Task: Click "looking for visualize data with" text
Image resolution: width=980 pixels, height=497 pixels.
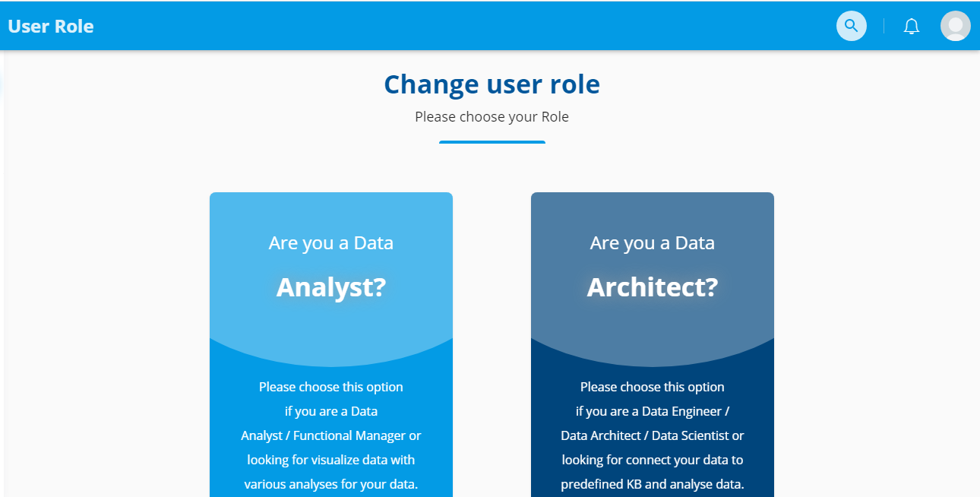Action: click(331, 460)
